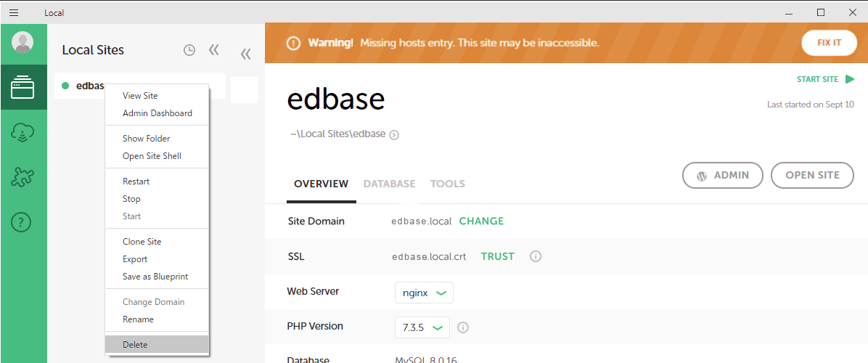
Task: Choose View Site from context menu
Action: click(x=157, y=96)
